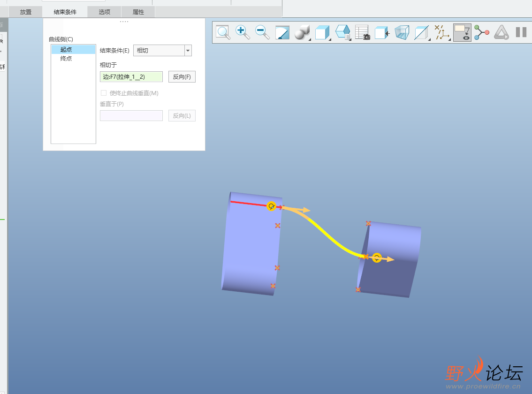Click the Zoom Out magnifier icon

pos(262,32)
